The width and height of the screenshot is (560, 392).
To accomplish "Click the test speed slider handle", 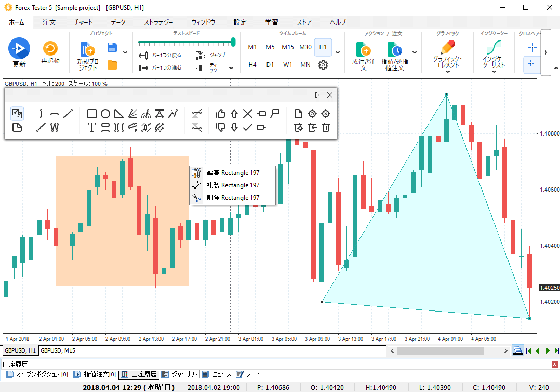I will (x=233, y=42).
